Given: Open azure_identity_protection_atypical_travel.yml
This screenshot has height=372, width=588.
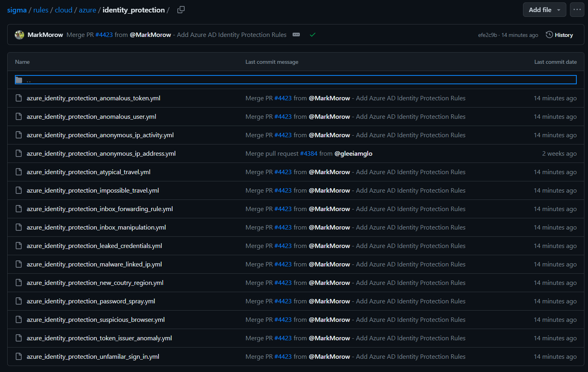Looking at the screenshot, I should 89,172.
